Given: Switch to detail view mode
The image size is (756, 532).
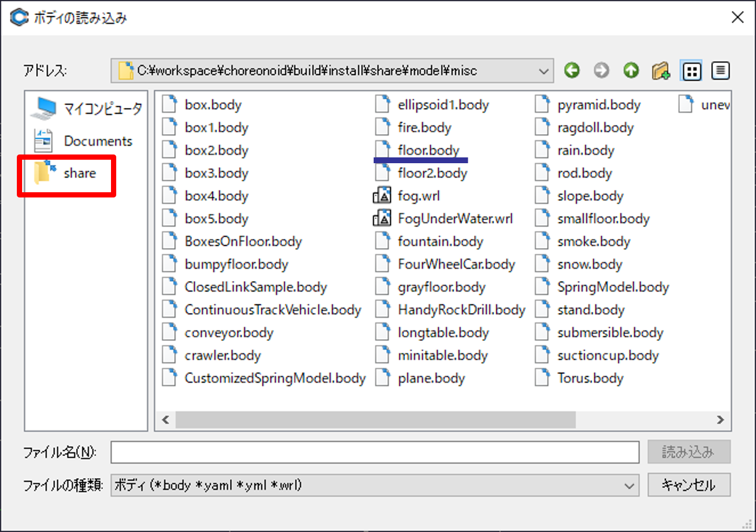Looking at the screenshot, I should [x=721, y=71].
